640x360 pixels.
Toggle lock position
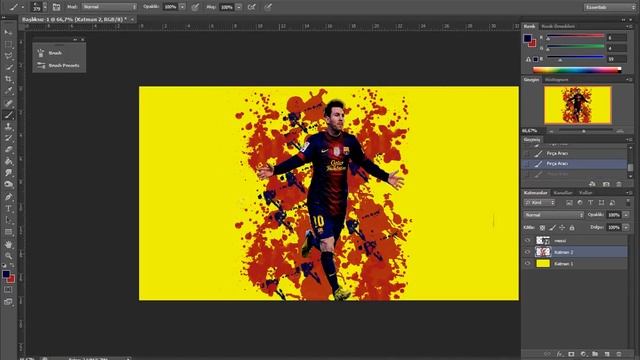coord(562,227)
